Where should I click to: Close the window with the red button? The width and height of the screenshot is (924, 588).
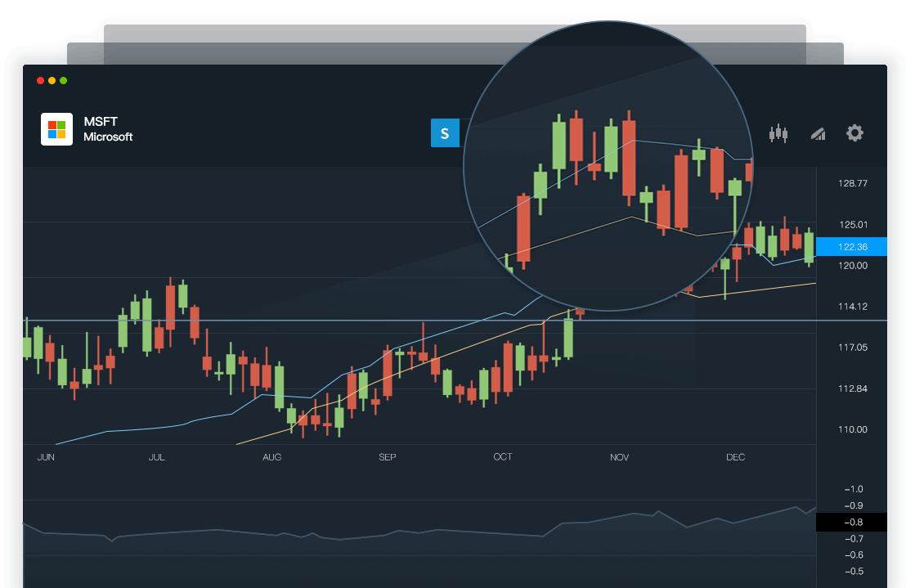click(x=41, y=81)
